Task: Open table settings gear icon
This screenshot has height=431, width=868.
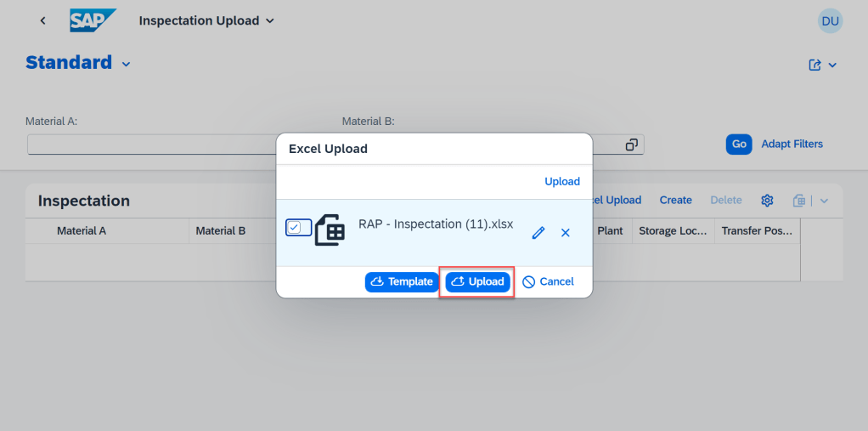Action: pyautogui.click(x=767, y=201)
